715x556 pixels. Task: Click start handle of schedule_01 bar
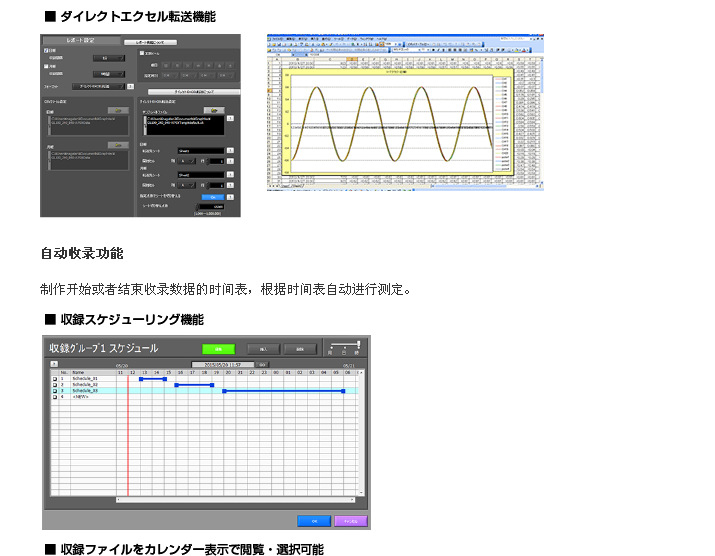point(141,379)
